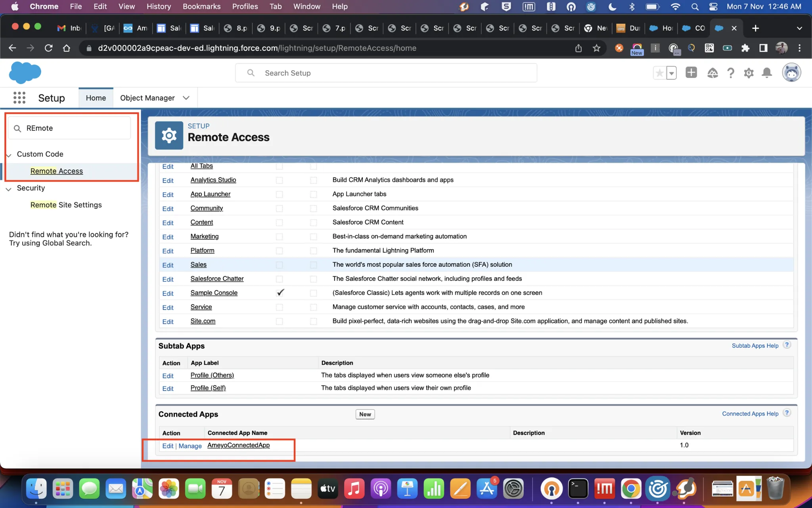Open the App Launcher dots icon
Screen dimensions: 812x508
click(19, 98)
